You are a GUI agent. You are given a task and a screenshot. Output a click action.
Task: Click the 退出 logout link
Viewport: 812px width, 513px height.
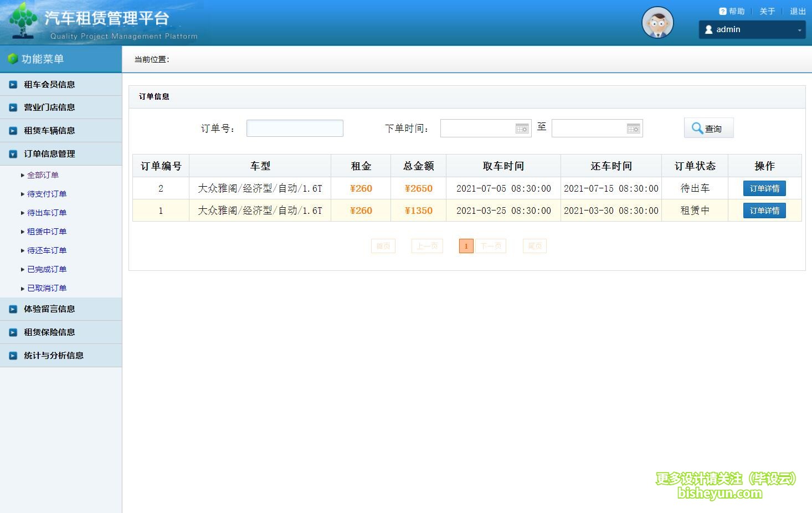click(x=797, y=12)
